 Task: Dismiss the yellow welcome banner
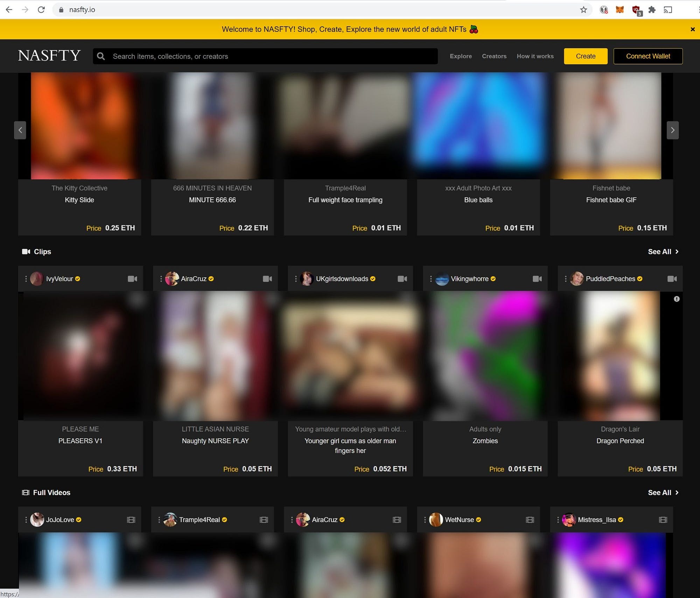coord(692,29)
